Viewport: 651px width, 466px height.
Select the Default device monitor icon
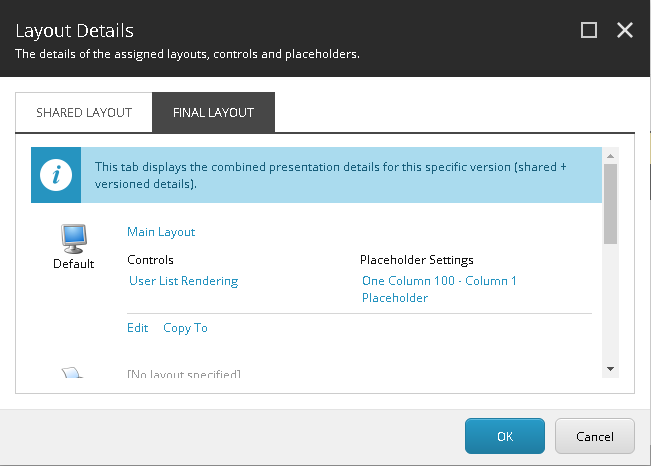[x=73, y=238]
